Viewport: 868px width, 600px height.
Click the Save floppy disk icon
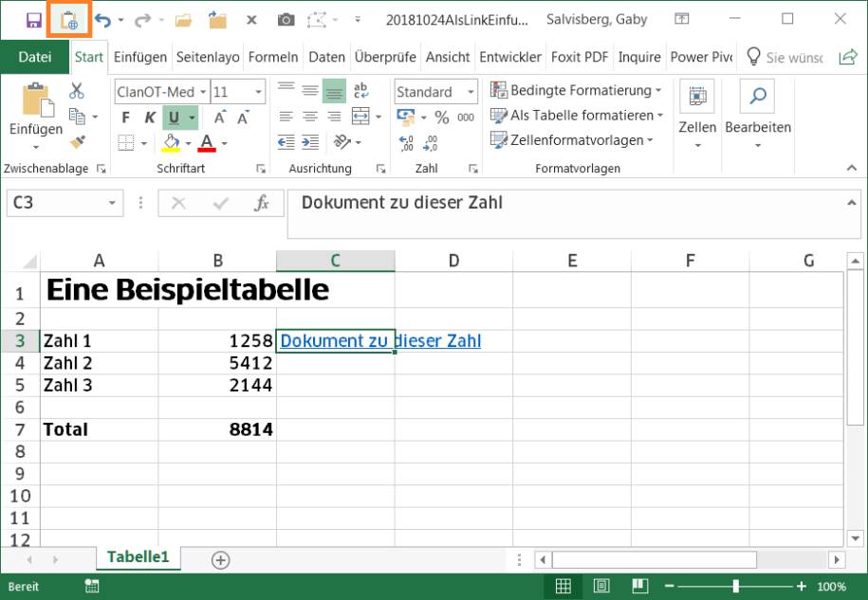click(34, 21)
